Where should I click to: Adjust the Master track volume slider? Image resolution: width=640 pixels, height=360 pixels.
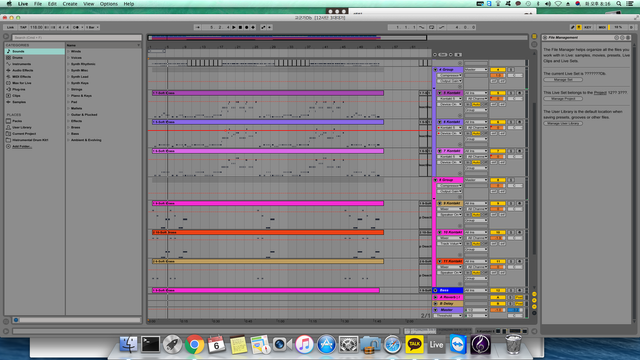pos(498,310)
